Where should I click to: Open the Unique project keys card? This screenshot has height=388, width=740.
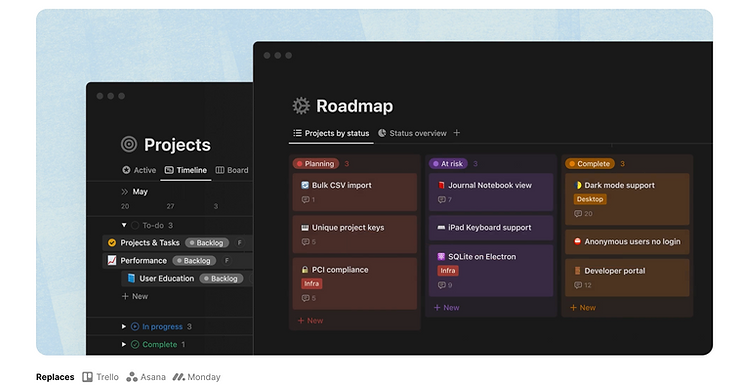coord(355,234)
